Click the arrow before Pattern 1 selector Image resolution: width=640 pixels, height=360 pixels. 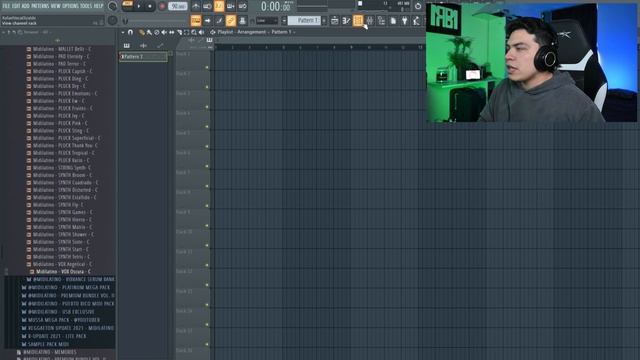pyautogui.click(x=284, y=20)
